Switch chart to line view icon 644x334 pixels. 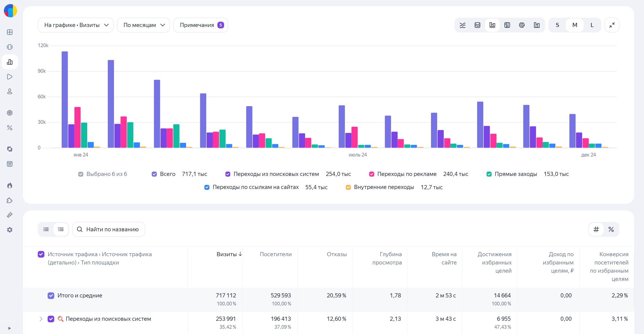[463, 25]
